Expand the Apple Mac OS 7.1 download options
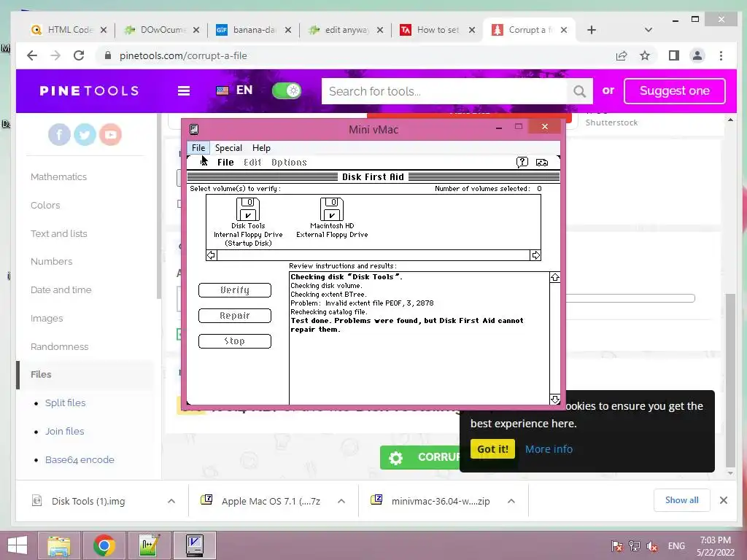Viewport: 747px width, 560px height. [x=341, y=501]
